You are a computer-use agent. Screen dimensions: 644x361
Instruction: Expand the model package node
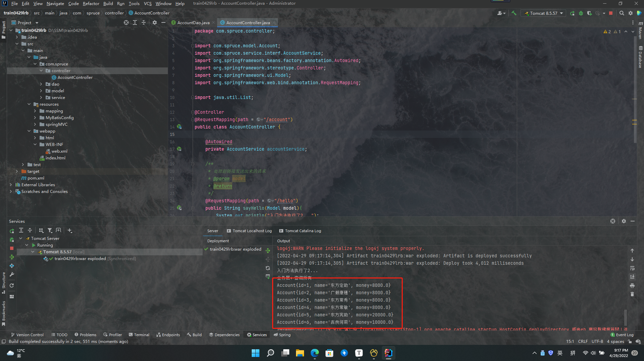click(x=41, y=91)
